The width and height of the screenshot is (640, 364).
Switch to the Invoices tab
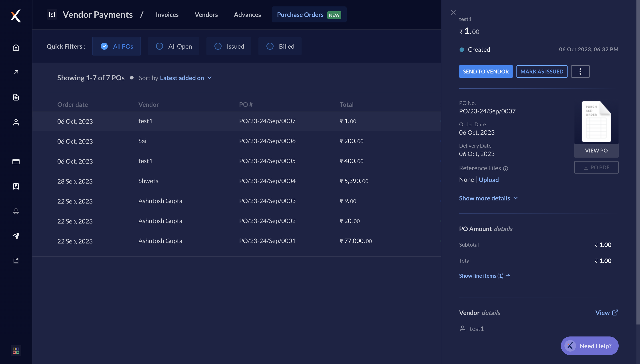click(x=167, y=14)
